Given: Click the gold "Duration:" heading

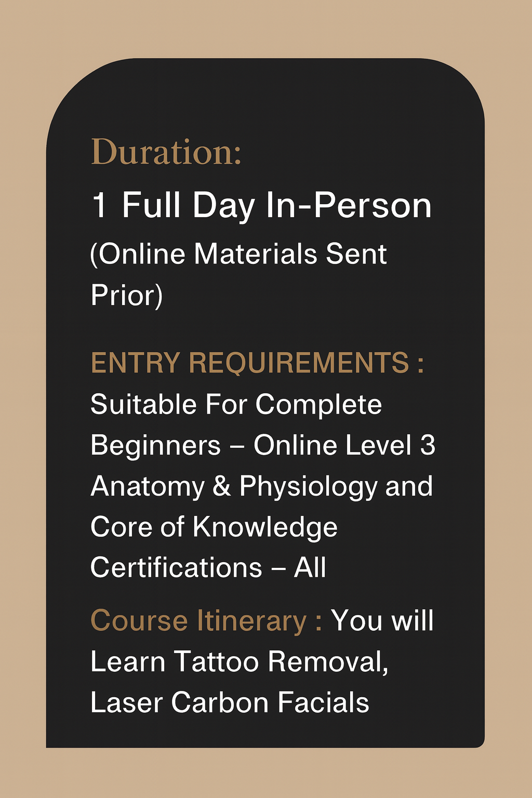Looking at the screenshot, I should click(x=166, y=152).
